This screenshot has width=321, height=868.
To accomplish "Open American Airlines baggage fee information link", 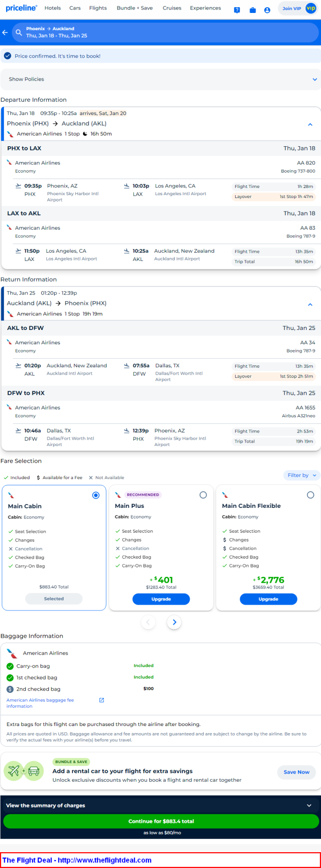I will (40, 703).
